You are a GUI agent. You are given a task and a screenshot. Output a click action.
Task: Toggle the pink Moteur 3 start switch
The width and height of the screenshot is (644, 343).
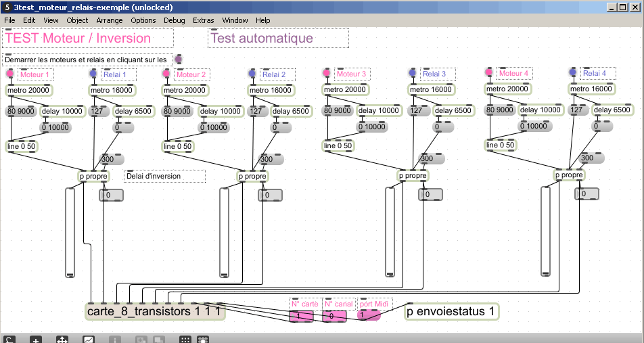327,73
